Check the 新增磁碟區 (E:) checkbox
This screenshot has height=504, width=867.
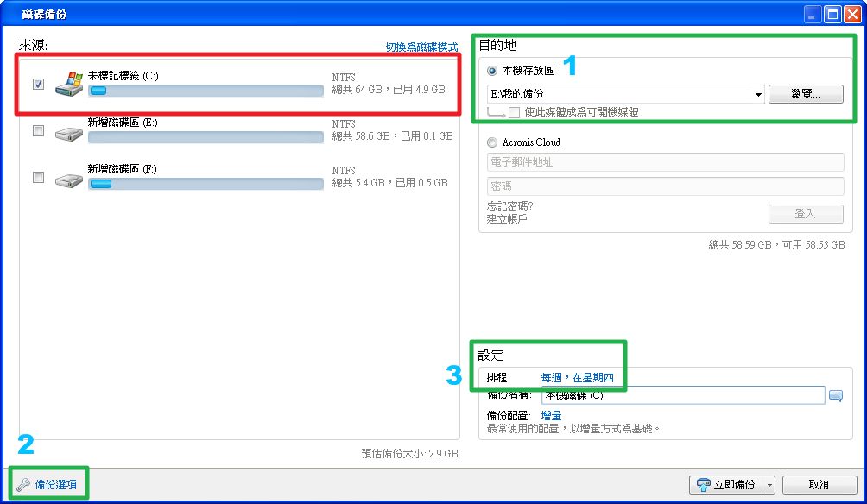pos(38,131)
